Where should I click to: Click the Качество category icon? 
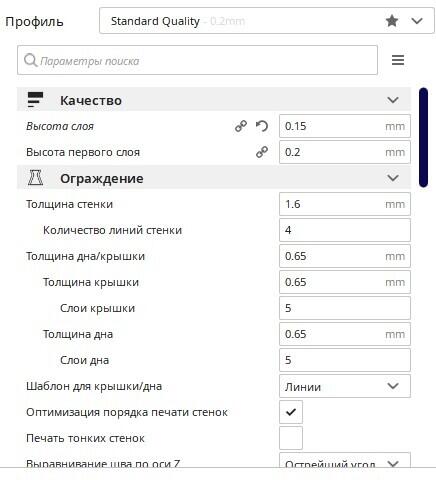click(x=35, y=100)
